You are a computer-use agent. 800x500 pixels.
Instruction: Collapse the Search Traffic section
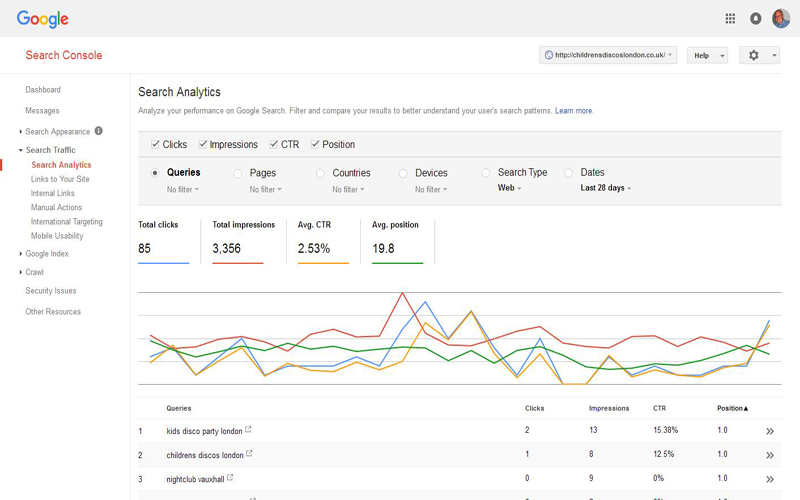20,150
